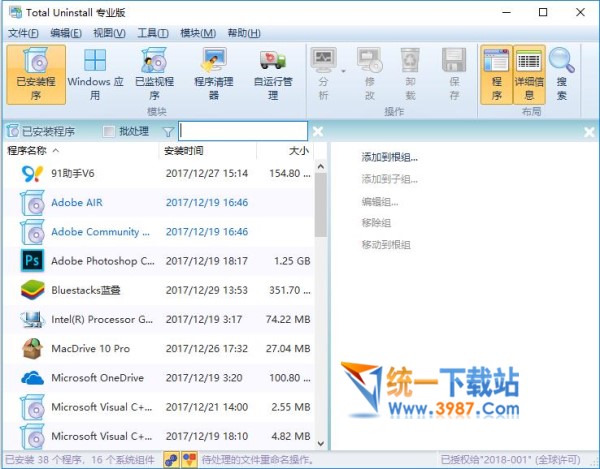Select Microsoft Visual C++ 4.82 MB row

159,436
